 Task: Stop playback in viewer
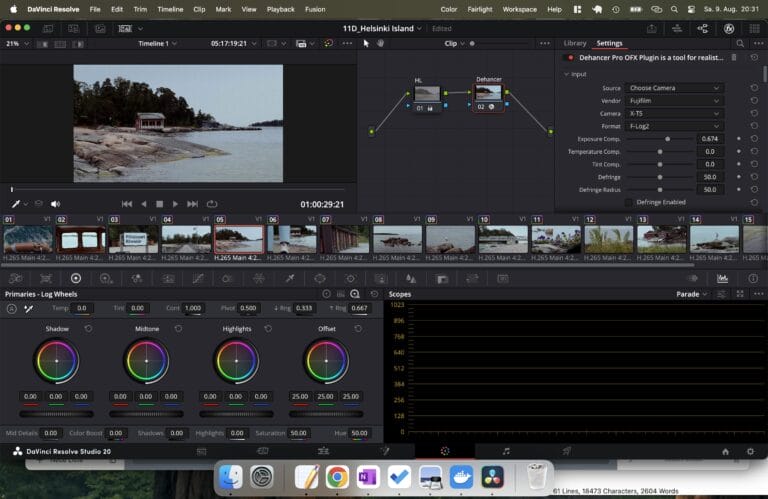[159, 204]
